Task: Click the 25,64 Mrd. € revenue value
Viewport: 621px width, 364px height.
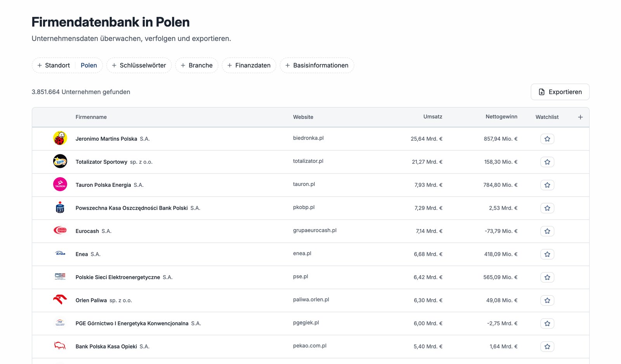Action: 427,139
